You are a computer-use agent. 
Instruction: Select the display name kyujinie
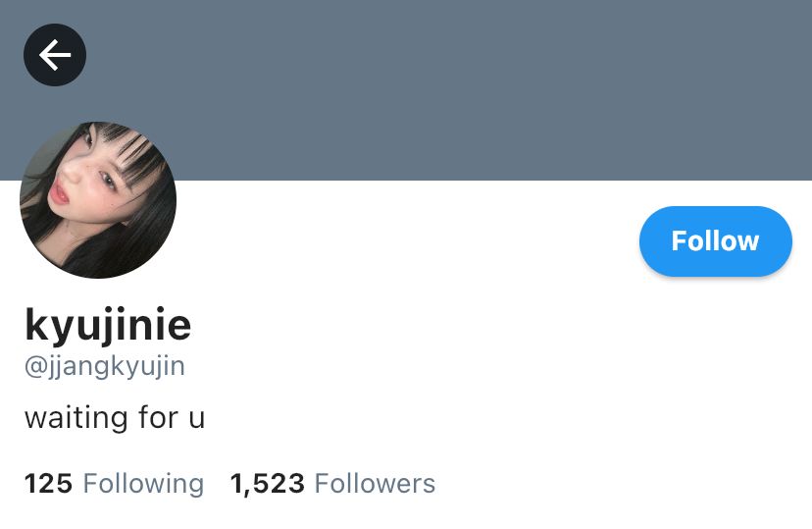[x=108, y=325]
